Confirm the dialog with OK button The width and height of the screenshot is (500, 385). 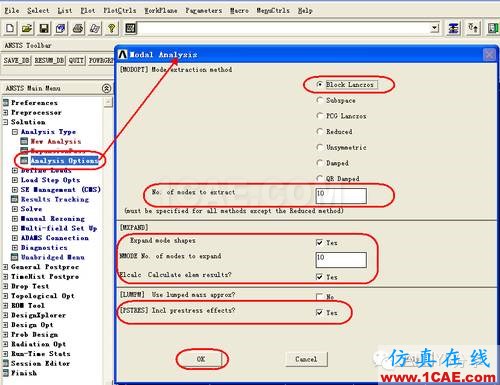(x=201, y=359)
